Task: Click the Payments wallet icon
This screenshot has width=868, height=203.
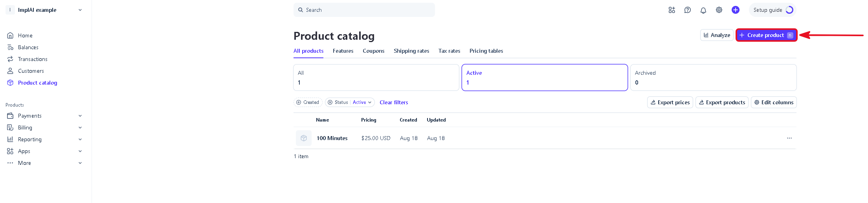Action: click(10, 116)
